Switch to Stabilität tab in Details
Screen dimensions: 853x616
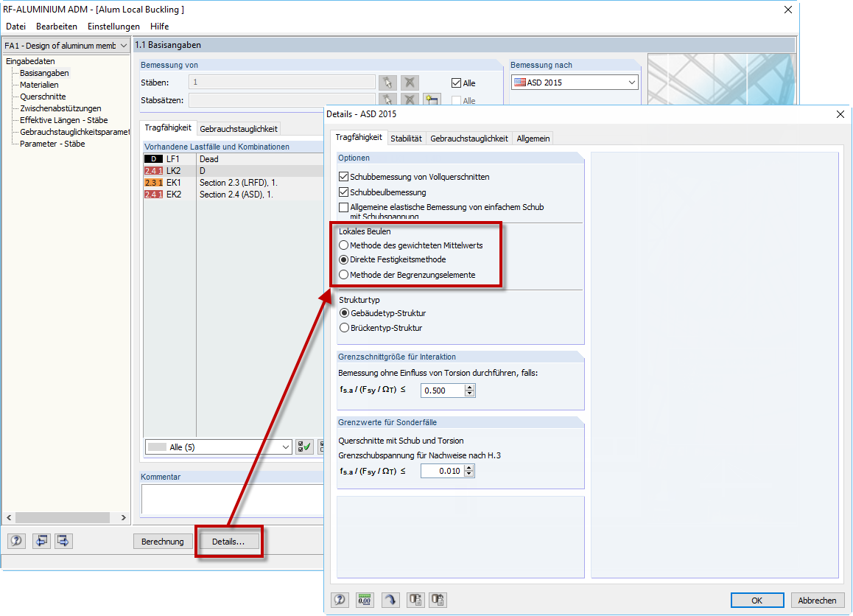click(406, 139)
